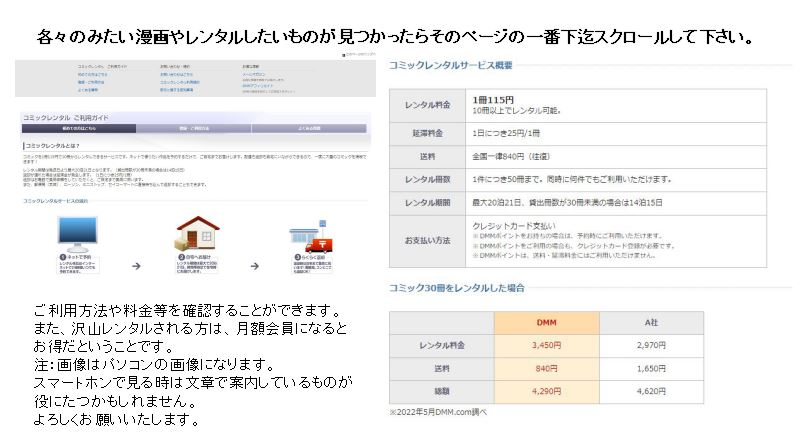
Task: Click the お支払い方法 row header
Action: tap(427, 241)
